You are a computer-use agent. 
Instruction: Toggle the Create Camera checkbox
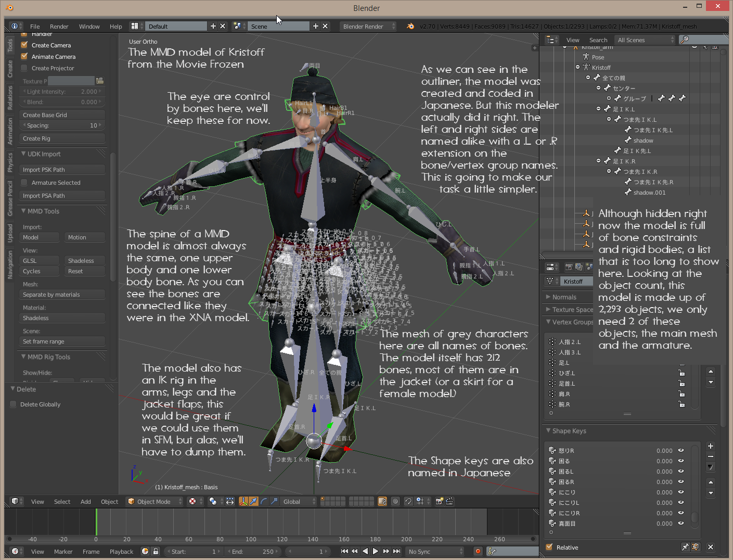[24, 45]
